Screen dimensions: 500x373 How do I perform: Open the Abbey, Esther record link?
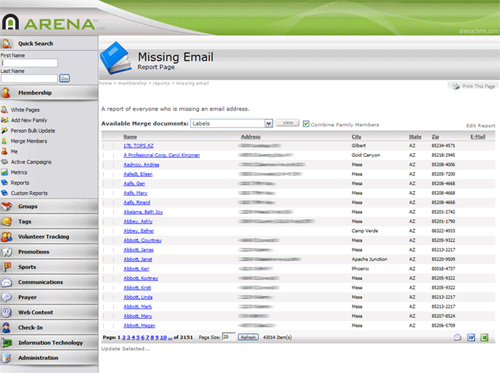click(139, 231)
